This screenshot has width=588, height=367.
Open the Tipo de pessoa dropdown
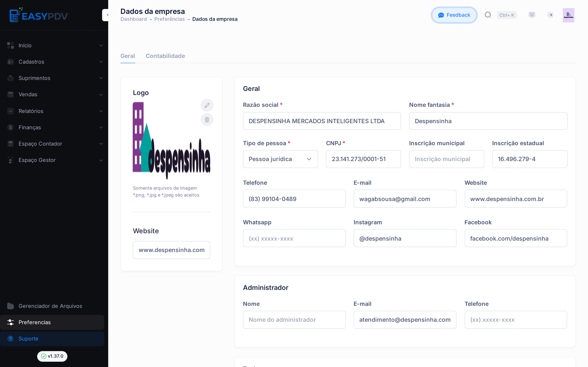point(280,159)
